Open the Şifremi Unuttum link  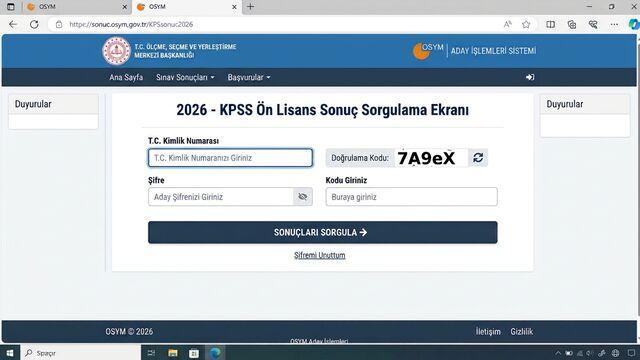pyautogui.click(x=320, y=255)
